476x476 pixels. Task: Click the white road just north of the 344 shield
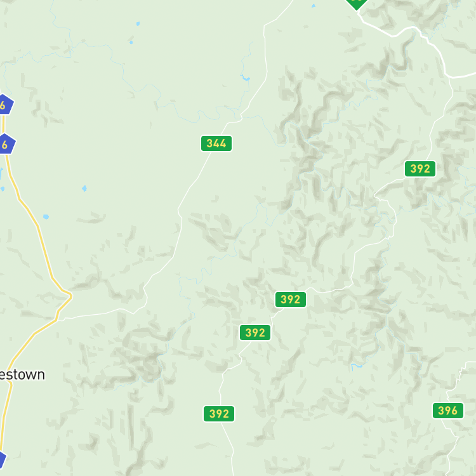coord(224,129)
